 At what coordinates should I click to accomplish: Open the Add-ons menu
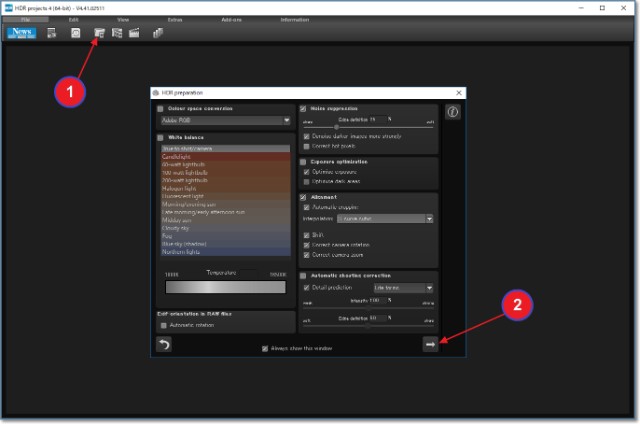point(231,19)
